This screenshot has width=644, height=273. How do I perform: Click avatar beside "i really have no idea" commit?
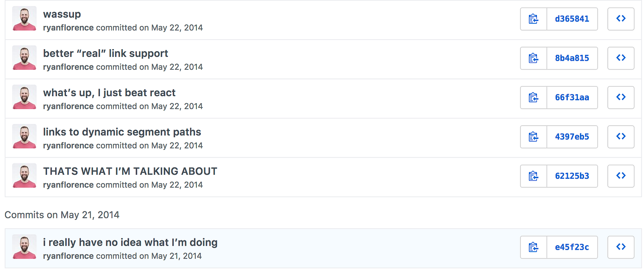[25, 247]
